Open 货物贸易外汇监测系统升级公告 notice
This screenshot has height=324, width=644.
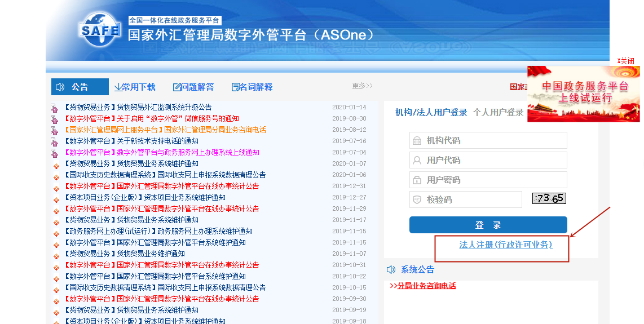(x=138, y=107)
